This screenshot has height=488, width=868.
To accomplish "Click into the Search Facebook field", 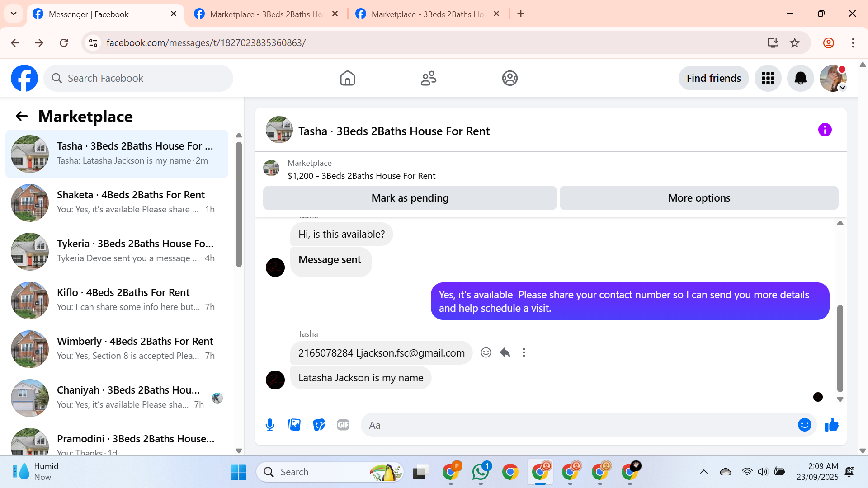I will (x=138, y=78).
